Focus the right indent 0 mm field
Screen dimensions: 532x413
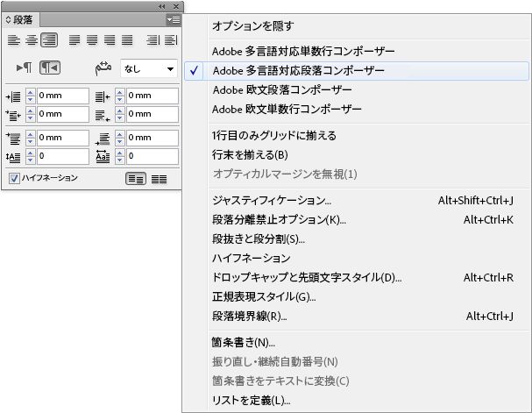(153, 96)
